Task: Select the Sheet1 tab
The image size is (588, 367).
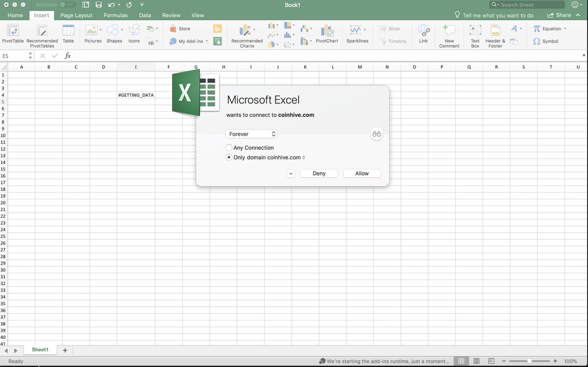Action: click(x=40, y=350)
